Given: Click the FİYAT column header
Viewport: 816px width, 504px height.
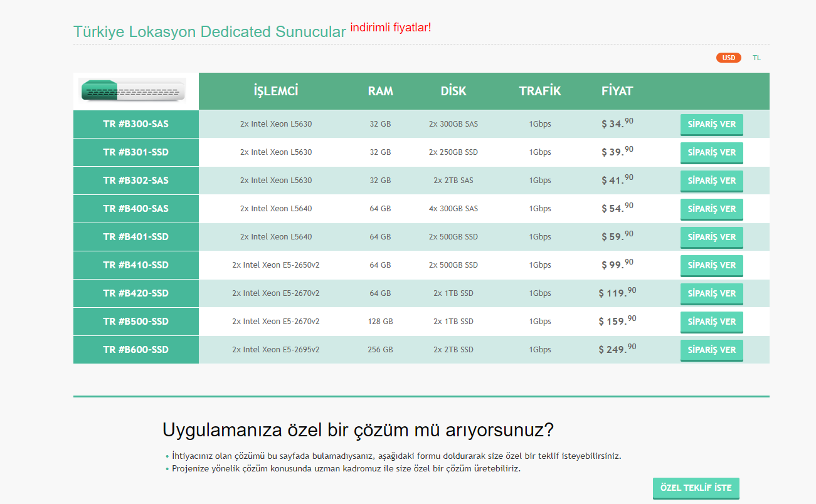Looking at the screenshot, I should [617, 91].
